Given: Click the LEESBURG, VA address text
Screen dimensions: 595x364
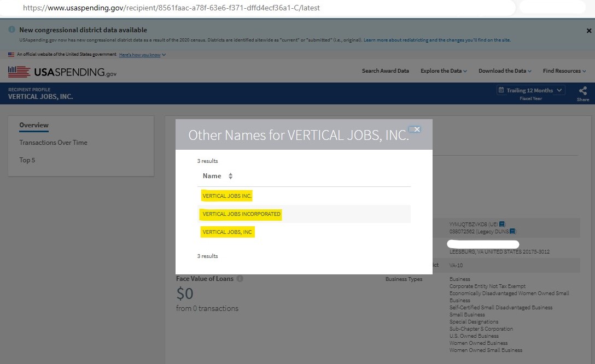Looking at the screenshot, I should click(499, 252).
